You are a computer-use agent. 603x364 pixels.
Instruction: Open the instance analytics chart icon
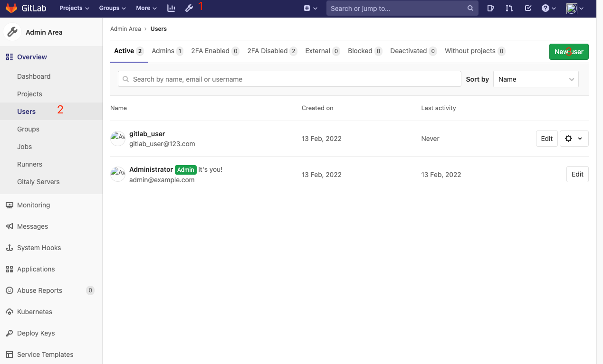click(171, 8)
